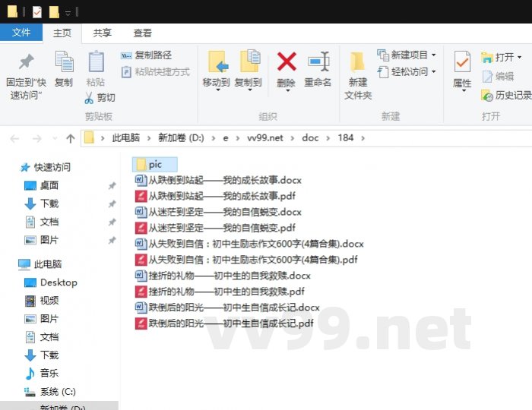Expand the chevron after doc breadcrumb
532x410 pixels.
pyautogui.click(x=328, y=138)
